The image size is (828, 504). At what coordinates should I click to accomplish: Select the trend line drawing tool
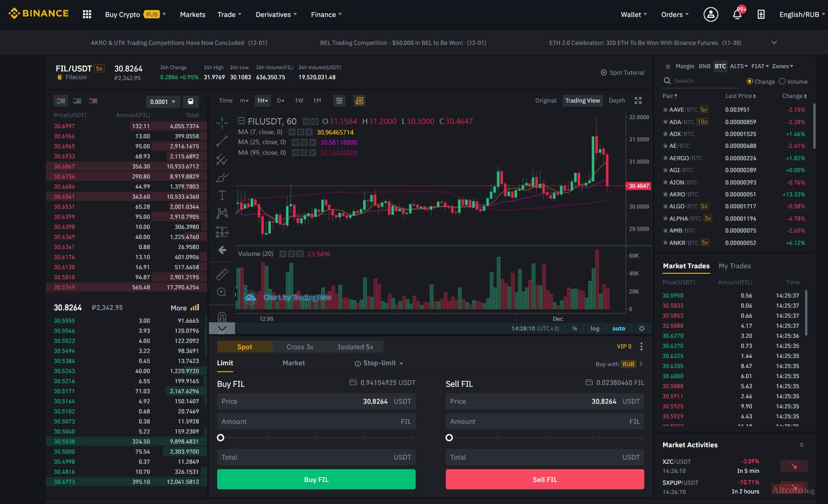(222, 141)
